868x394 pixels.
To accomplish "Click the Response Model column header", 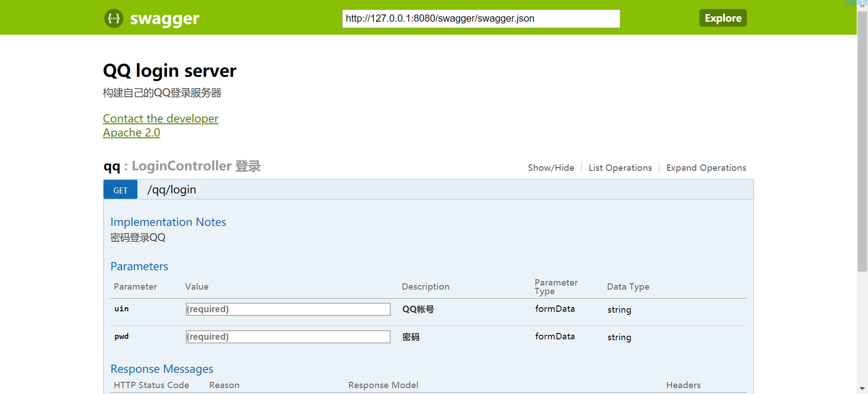I will (383, 385).
